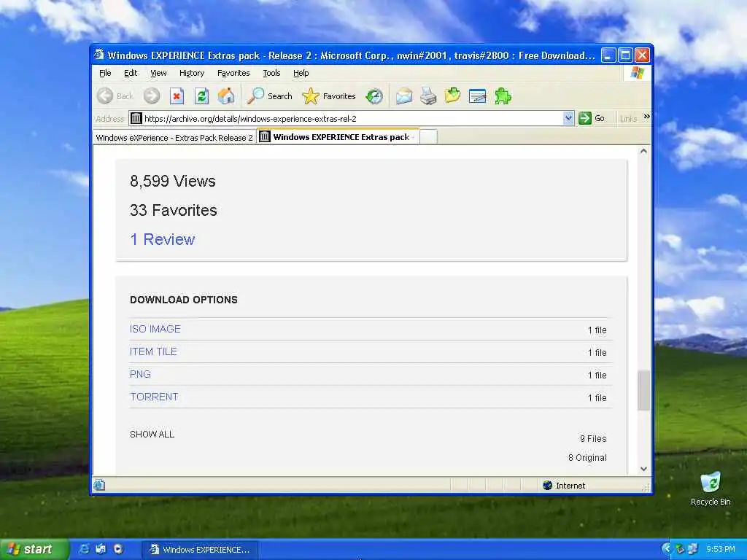Image resolution: width=747 pixels, height=560 pixels.
Task: Open the History clock icon in toolbar
Action: click(374, 96)
